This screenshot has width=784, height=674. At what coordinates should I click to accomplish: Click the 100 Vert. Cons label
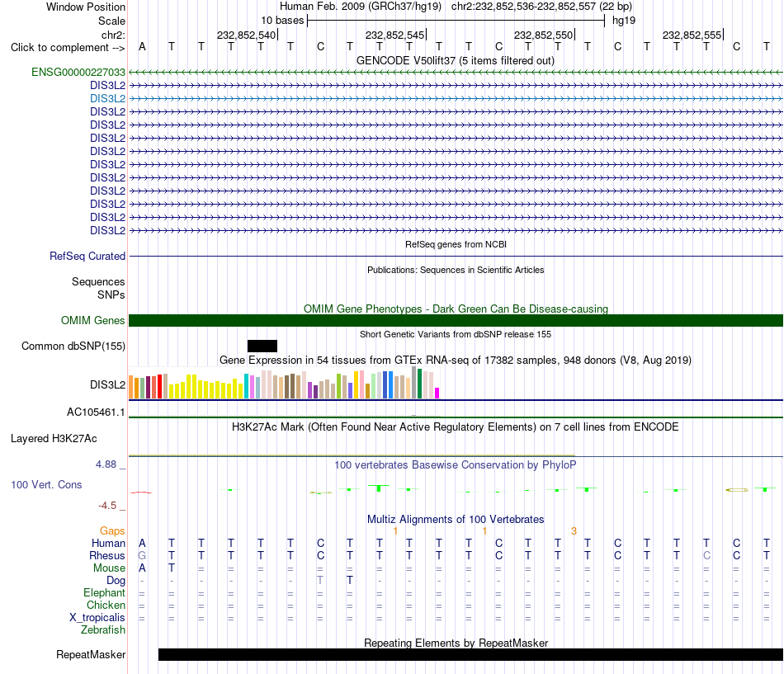pyautogui.click(x=46, y=484)
